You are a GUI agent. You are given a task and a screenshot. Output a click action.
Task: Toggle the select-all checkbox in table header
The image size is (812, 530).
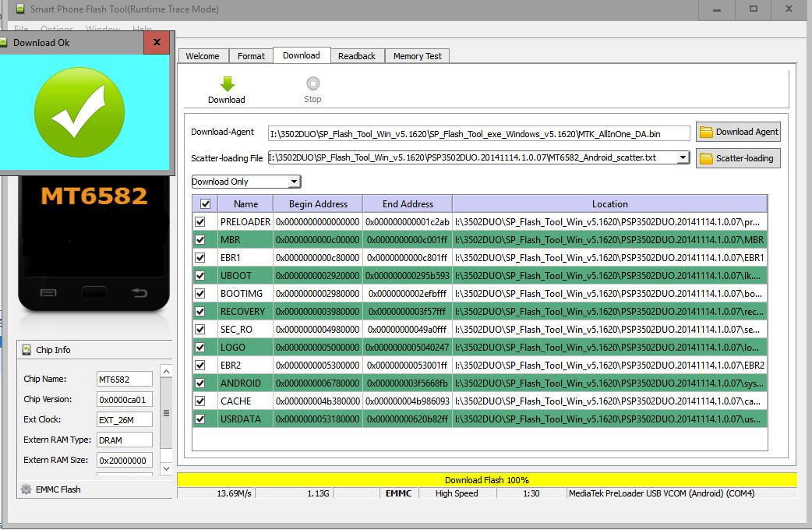tap(205, 204)
